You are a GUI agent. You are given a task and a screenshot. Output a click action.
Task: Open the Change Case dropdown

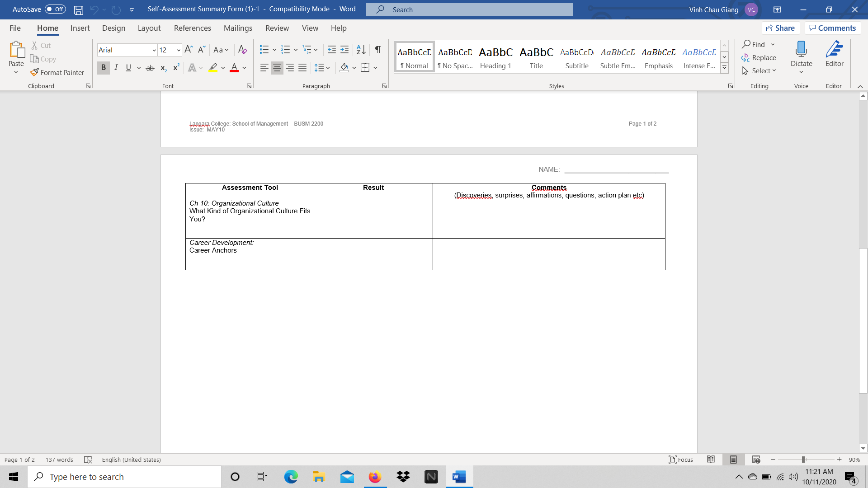221,50
